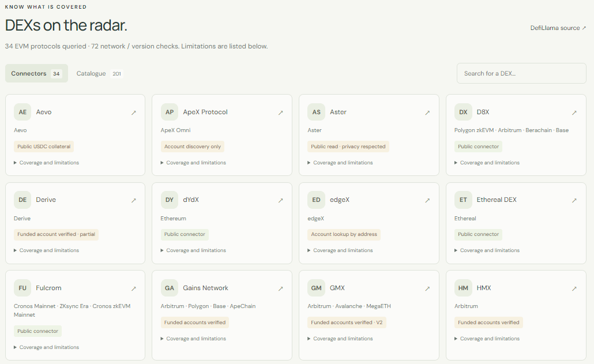Expand Aster coverage and limitations
Image resolution: width=594 pixels, height=364 pixels.
[x=340, y=163]
